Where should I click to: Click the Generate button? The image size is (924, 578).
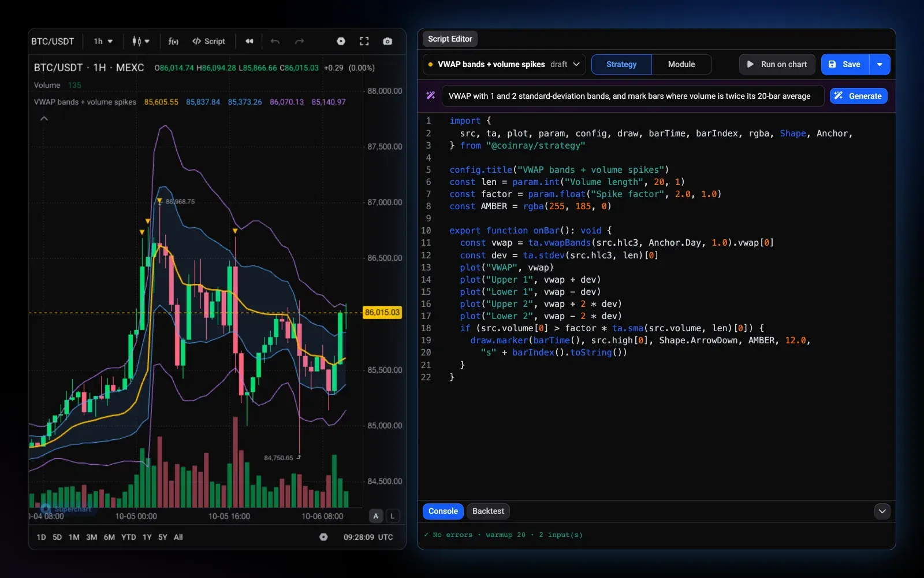[x=858, y=96]
